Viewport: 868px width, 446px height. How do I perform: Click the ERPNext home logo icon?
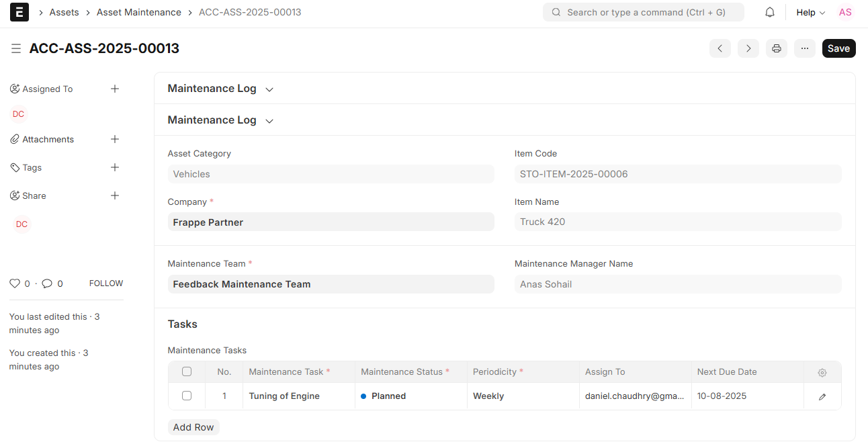pos(19,12)
